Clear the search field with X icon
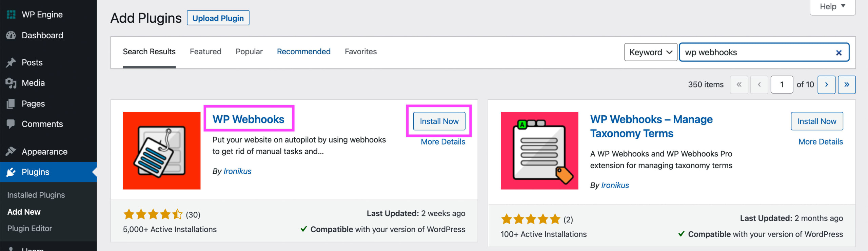 [839, 53]
